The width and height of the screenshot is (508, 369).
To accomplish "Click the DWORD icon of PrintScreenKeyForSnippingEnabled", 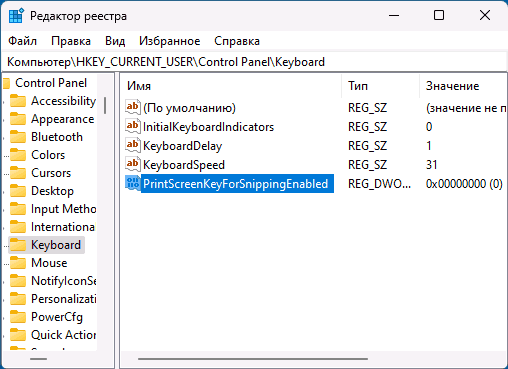I will pyautogui.click(x=133, y=184).
